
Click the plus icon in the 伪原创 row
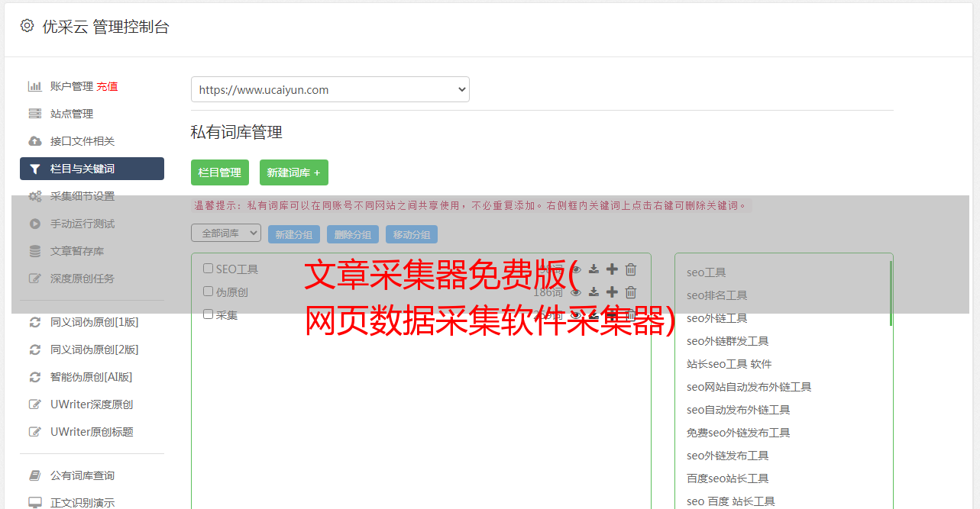[x=612, y=292]
